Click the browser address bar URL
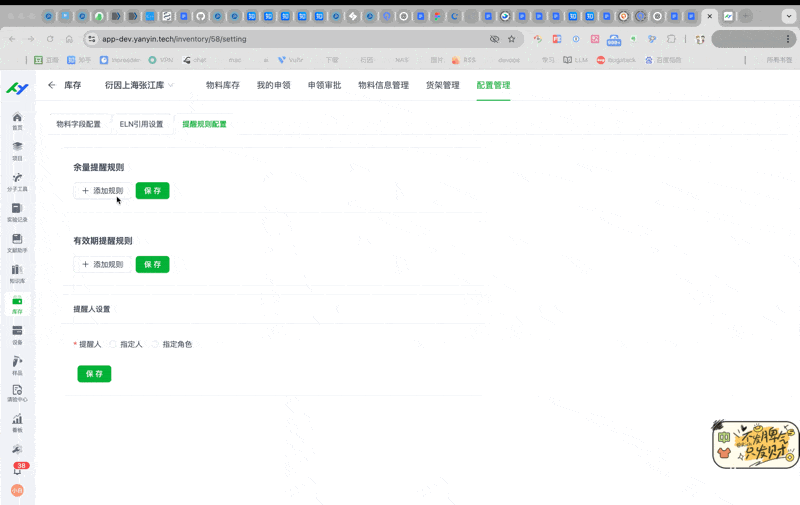 click(x=175, y=39)
